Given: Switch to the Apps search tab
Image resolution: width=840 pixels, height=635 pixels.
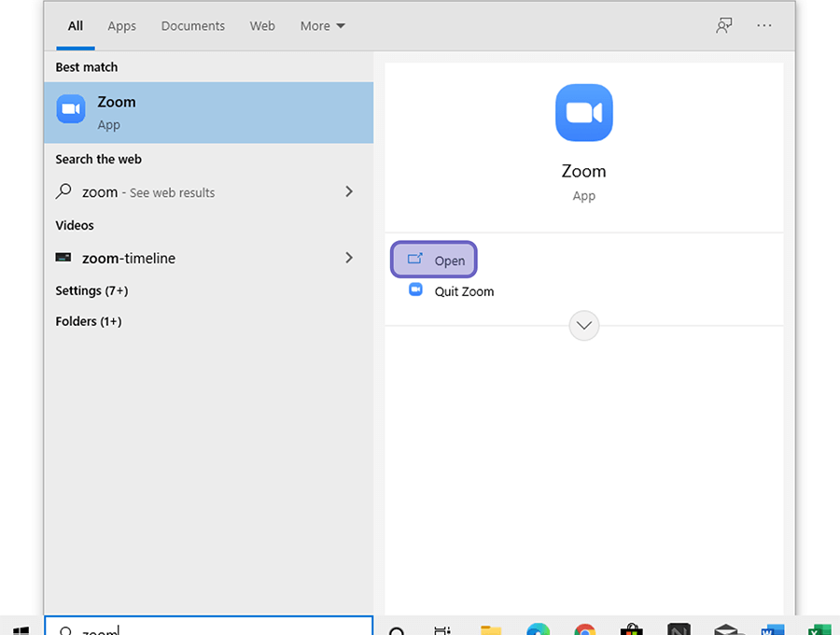Looking at the screenshot, I should click(121, 26).
